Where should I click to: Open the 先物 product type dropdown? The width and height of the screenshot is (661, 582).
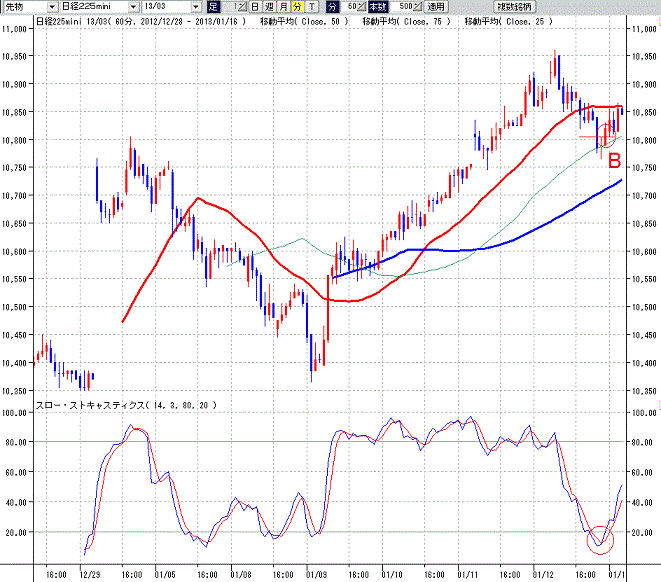point(52,7)
